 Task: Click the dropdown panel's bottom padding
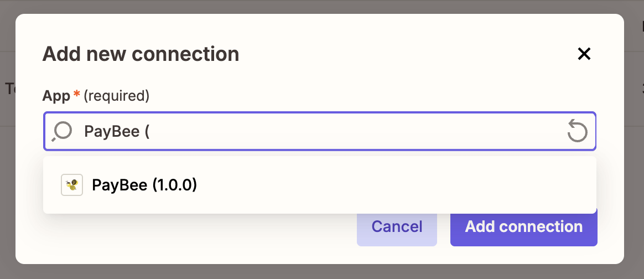click(320, 209)
